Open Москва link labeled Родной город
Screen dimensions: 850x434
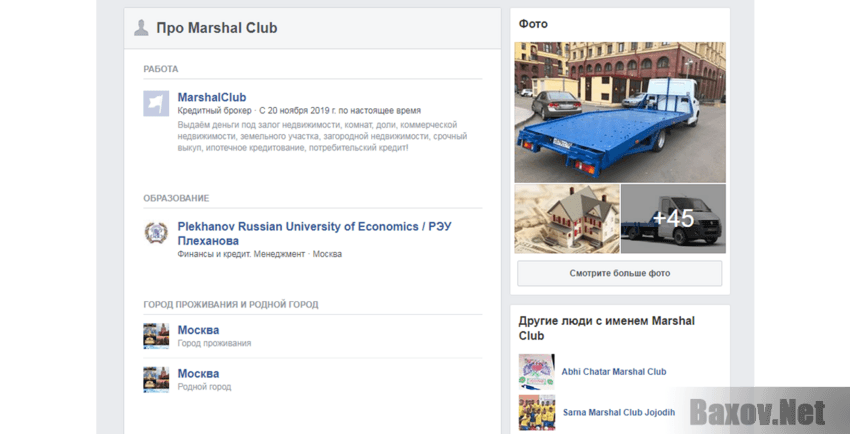[198, 373]
